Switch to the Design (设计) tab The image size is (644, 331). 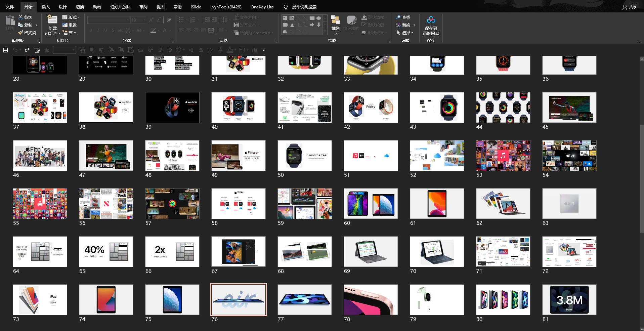coord(62,7)
